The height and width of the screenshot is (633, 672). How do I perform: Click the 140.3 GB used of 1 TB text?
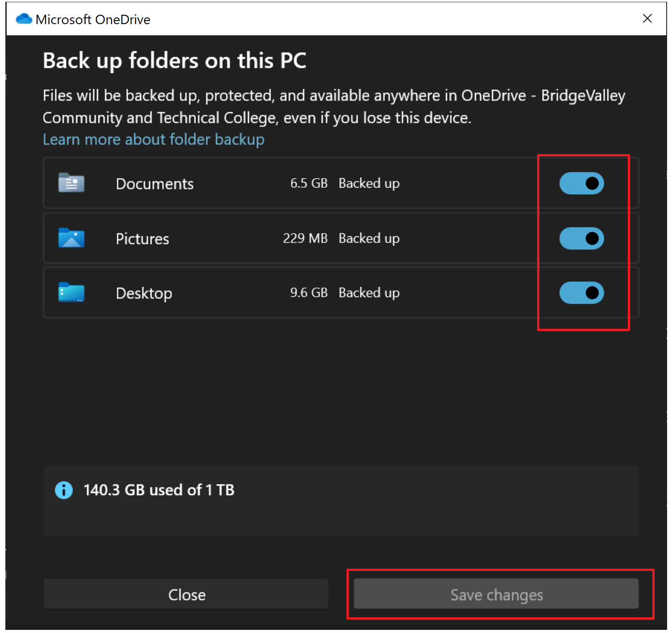click(x=159, y=490)
